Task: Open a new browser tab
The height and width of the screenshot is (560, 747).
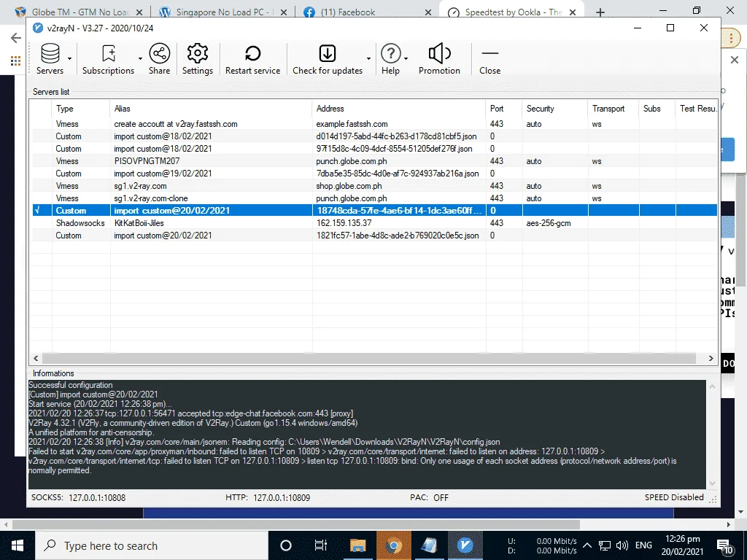Action: [600, 12]
